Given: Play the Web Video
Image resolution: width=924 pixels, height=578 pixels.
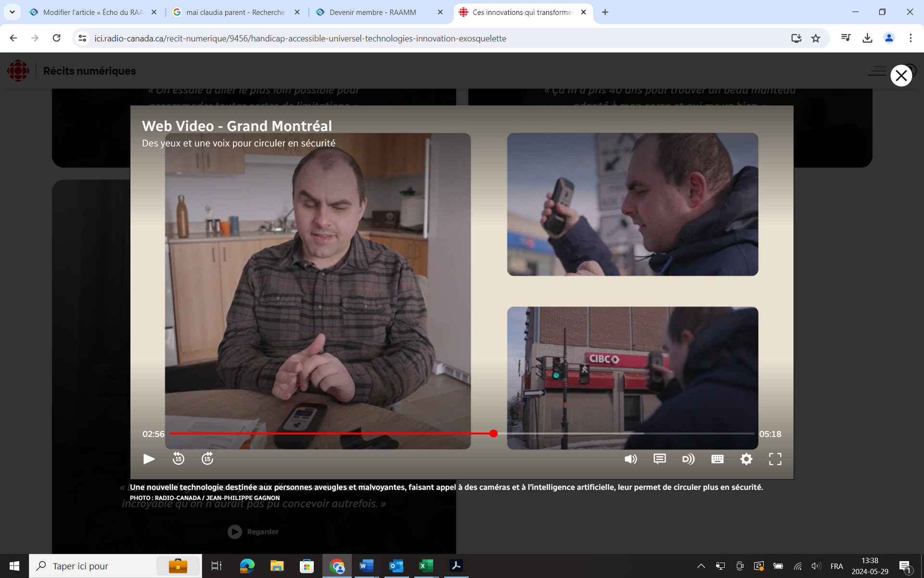Looking at the screenshot, I should tap(149, 459).
